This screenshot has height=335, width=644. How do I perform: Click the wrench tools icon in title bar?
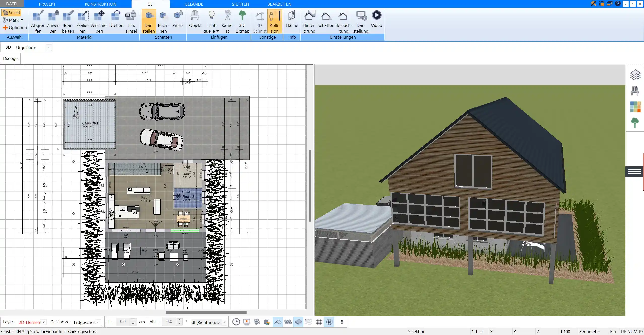point(594,4)
